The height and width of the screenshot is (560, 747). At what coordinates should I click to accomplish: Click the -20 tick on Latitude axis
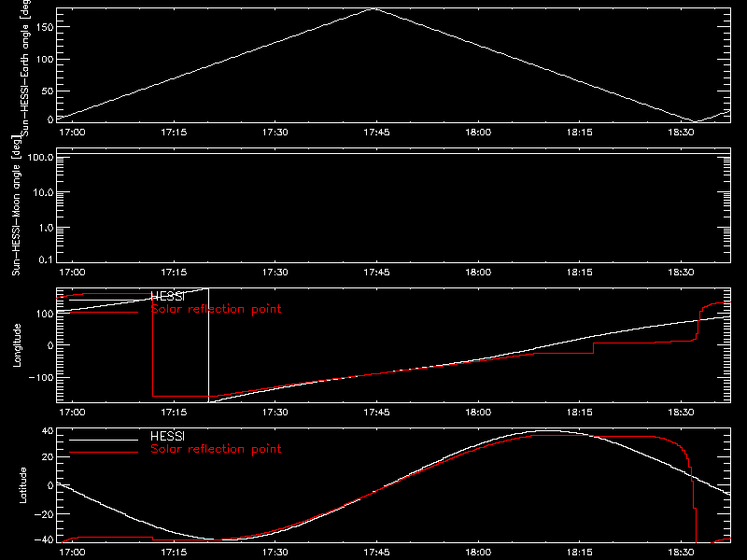[x=44, y=514]
